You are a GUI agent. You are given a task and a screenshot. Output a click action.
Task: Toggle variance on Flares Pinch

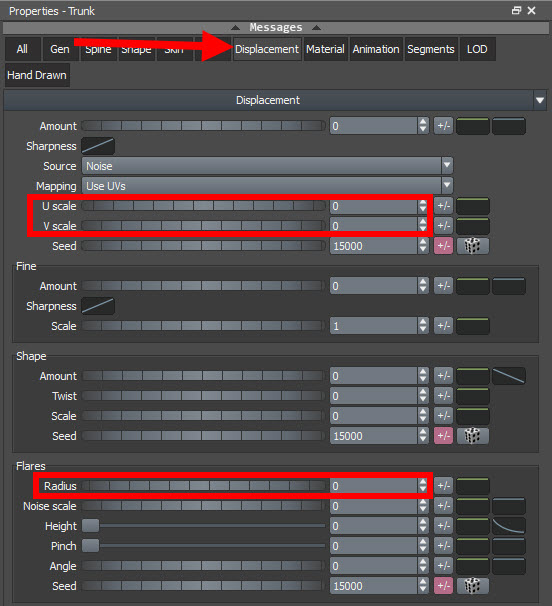443,546
